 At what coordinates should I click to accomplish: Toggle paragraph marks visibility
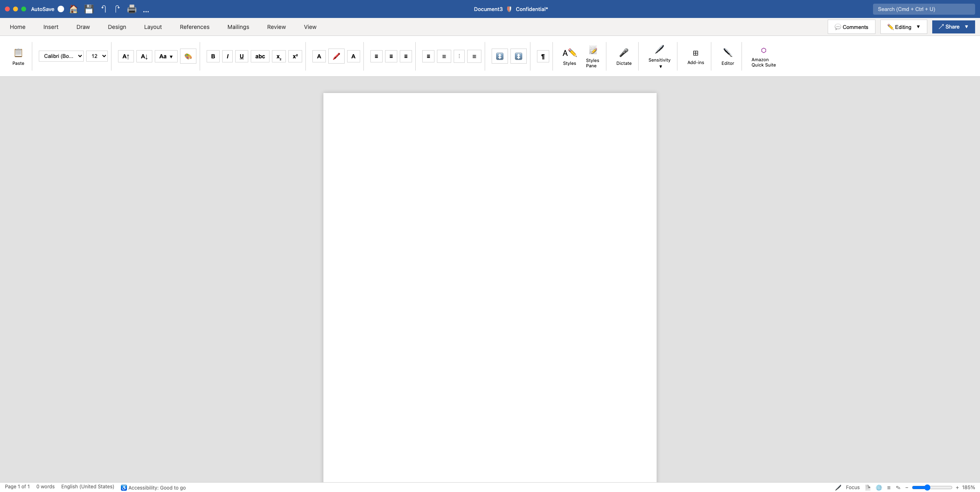click(x=543, y=56)
